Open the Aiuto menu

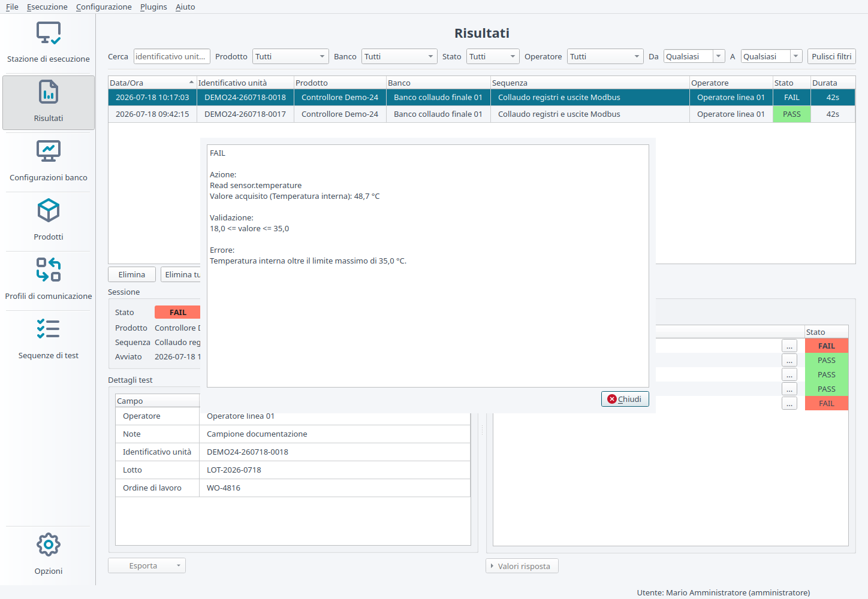185,7
